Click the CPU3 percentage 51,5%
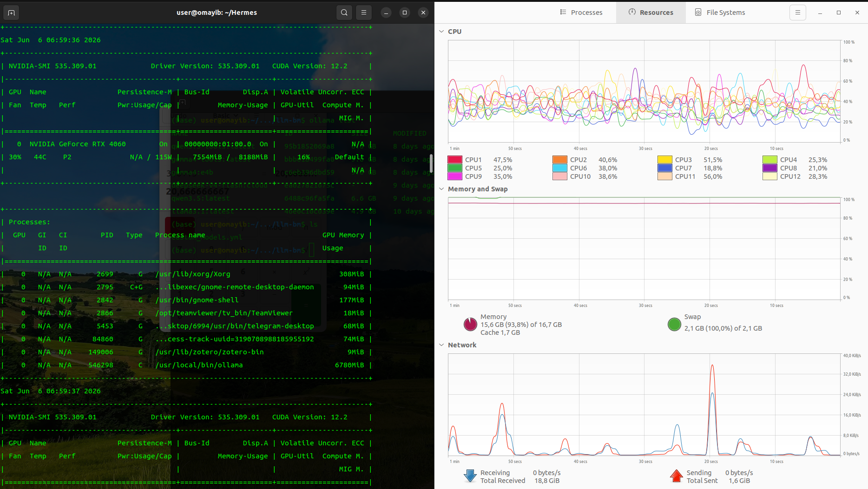 [x=713, y=160]
